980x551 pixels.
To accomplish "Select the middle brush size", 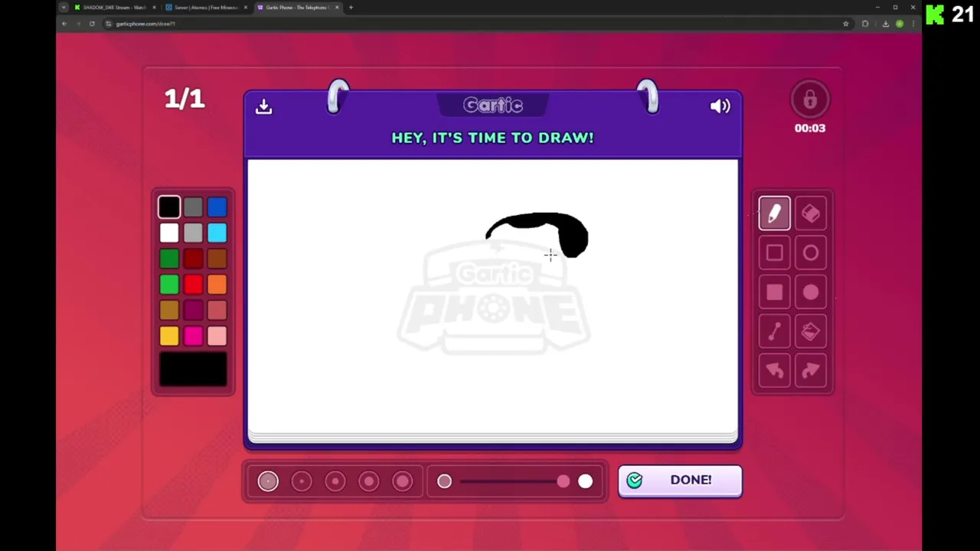I will coord(335,481).
